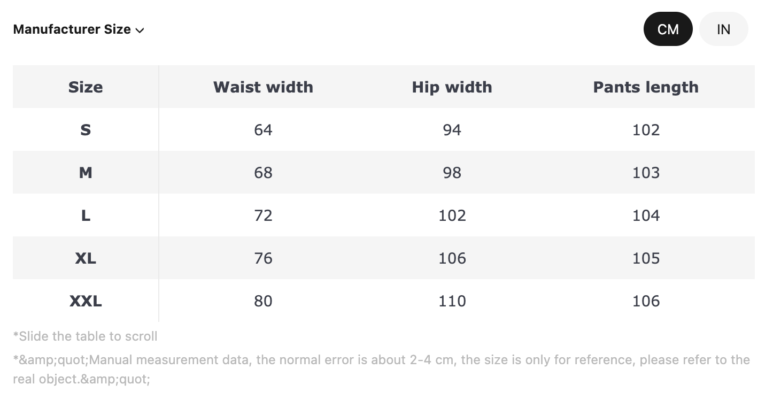Screen dimensions: 773x400
Task: Click waist width value 80
Action: 263,301
